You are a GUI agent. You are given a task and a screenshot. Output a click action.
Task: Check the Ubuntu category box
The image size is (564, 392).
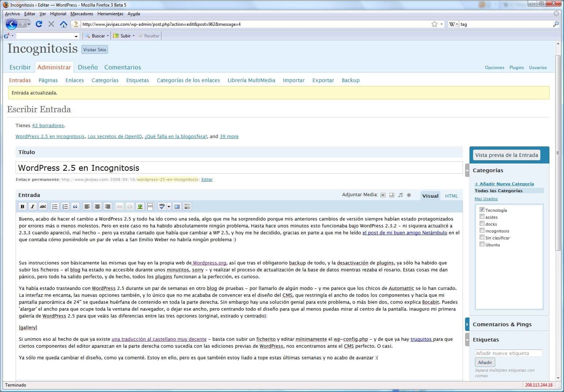tap(482, 244)
